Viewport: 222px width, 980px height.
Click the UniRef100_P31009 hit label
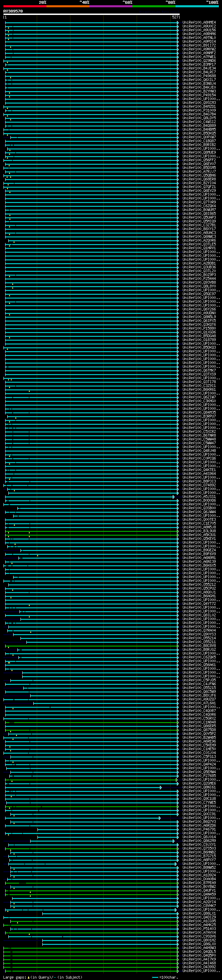199,110
